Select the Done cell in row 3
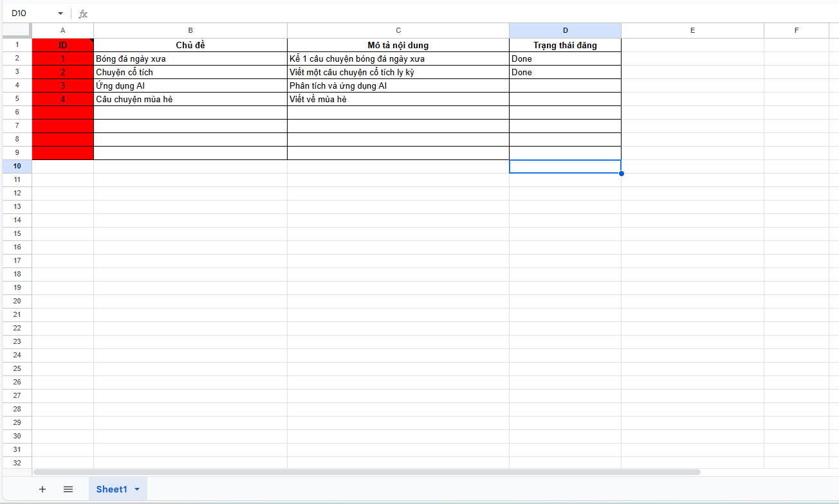 click(x=565, y=72)
